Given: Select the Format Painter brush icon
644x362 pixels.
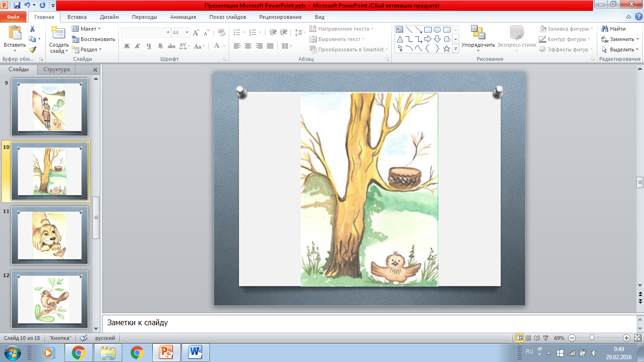Looking at the screenshot, I should tap(32, 49).
